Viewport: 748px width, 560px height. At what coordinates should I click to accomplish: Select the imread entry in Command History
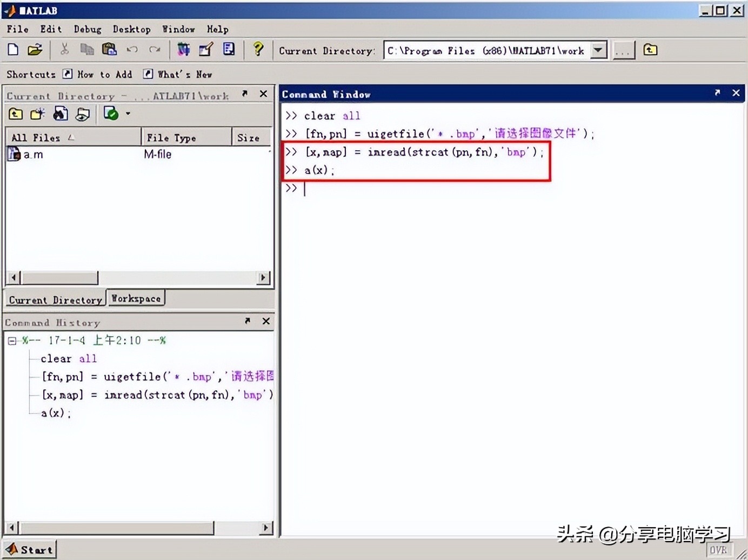157,395
